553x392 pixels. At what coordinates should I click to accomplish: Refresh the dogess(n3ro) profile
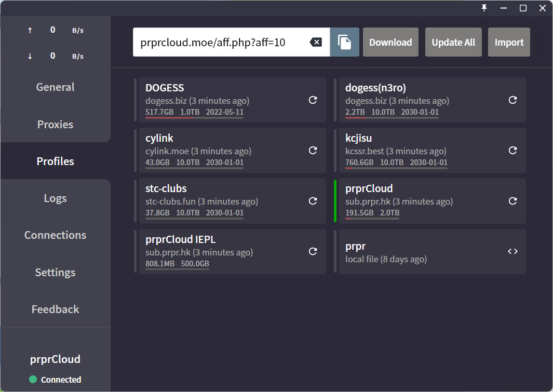(x=512, y=100)
